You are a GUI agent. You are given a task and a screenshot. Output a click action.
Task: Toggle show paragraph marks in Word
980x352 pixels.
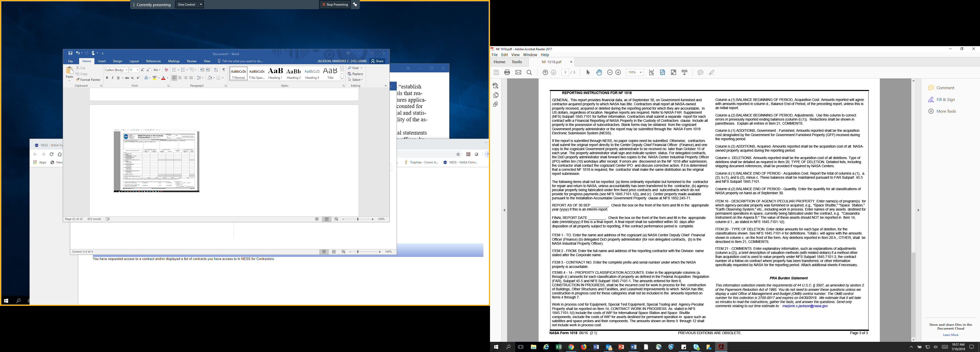pos(224,70)
